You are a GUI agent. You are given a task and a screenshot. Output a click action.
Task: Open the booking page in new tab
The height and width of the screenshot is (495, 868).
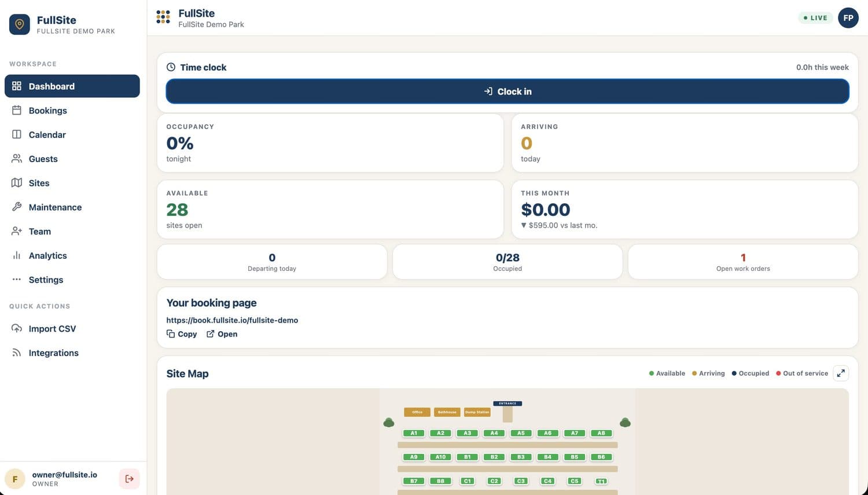[222, 334]
